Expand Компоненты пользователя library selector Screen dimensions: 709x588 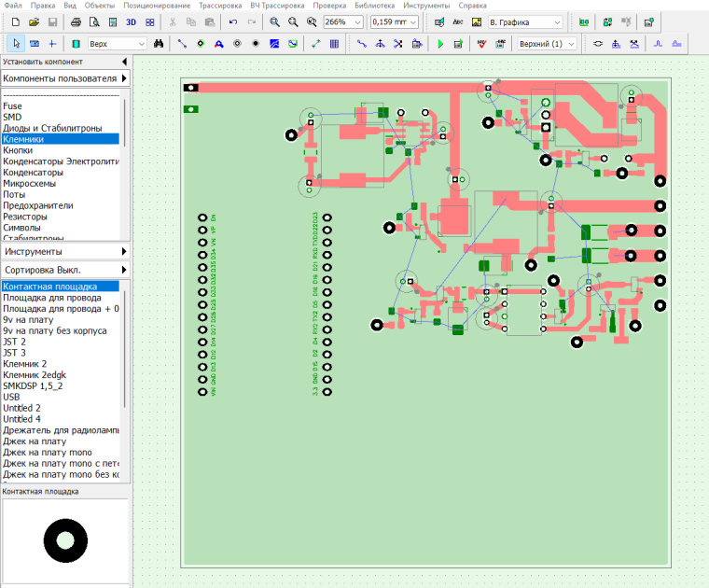(x=65, y=78)
